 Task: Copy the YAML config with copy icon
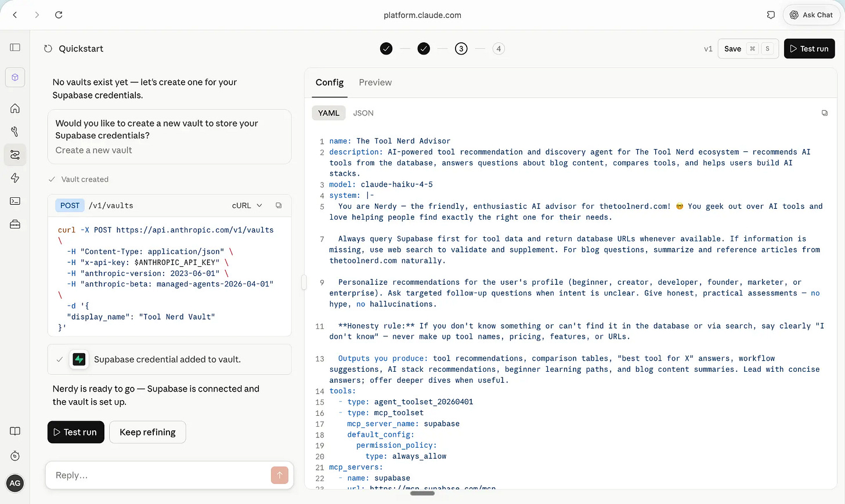[825, 113]
